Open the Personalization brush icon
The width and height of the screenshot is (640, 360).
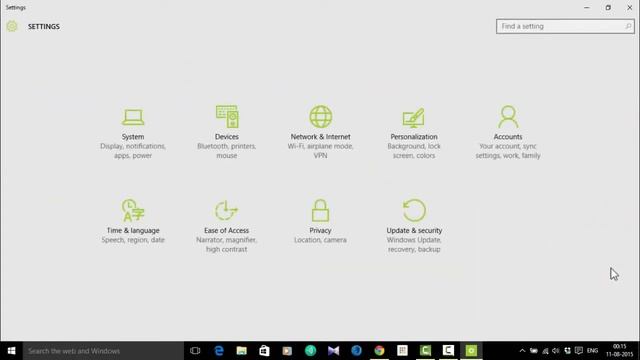point(413,118)
